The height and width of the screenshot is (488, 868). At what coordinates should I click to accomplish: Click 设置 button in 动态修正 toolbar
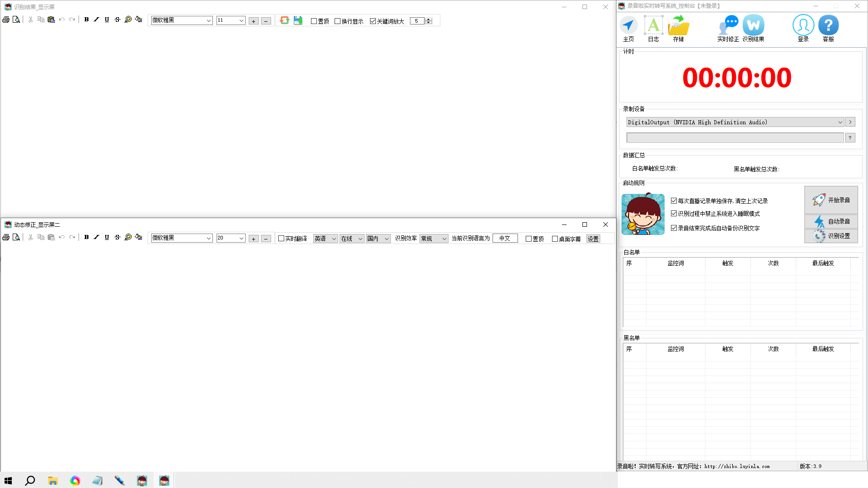tap(593, 239)
